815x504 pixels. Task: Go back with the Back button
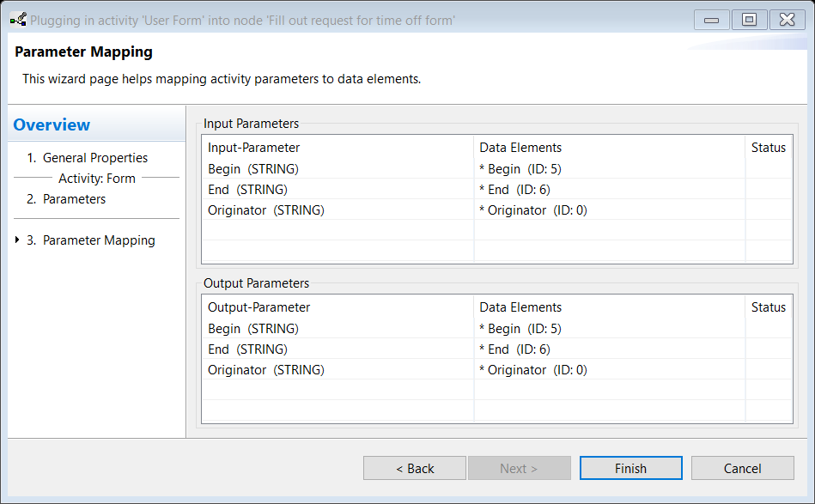pyautogui.click(x=415, y=468)
